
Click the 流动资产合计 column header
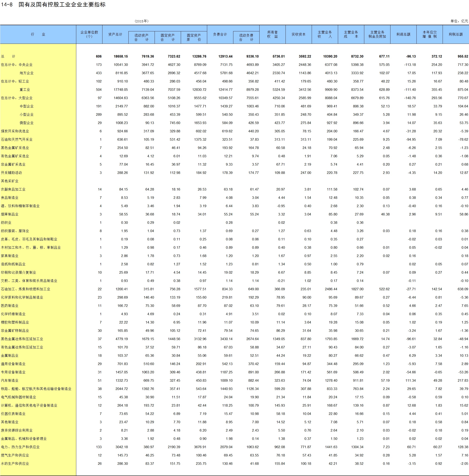tap(141, 37)
